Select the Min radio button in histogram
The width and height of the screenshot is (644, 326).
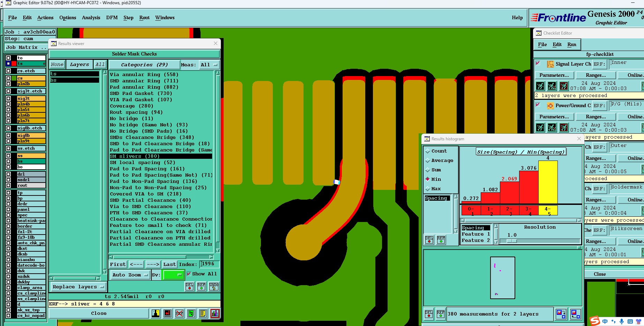click(x=428, y=179)
